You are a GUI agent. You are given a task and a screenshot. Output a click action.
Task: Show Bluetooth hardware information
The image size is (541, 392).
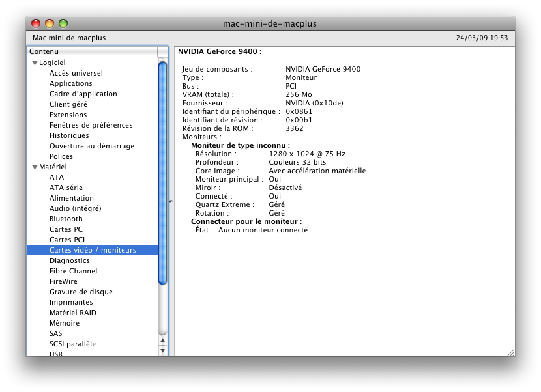66,219
